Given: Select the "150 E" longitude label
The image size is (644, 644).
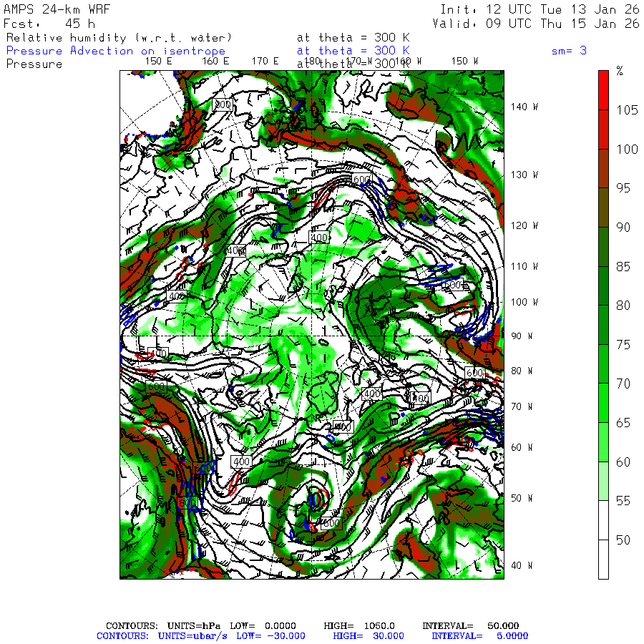Looking at the screenshot, I should 159,62.
